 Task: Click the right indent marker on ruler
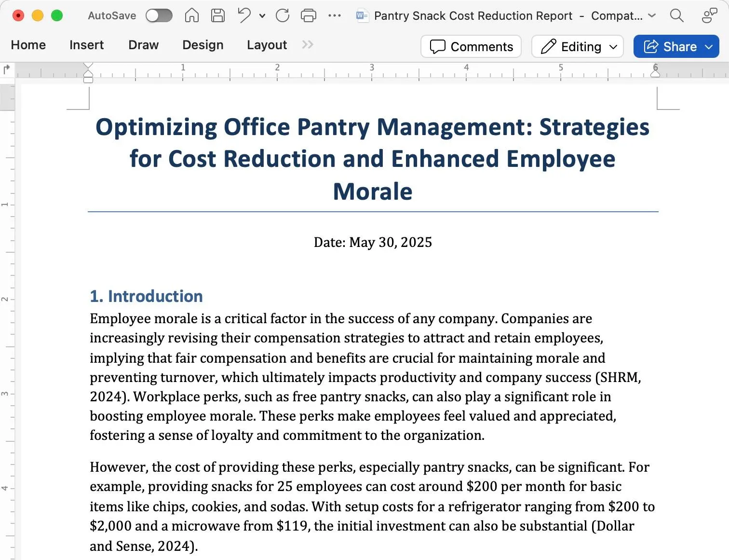(655, 73)
